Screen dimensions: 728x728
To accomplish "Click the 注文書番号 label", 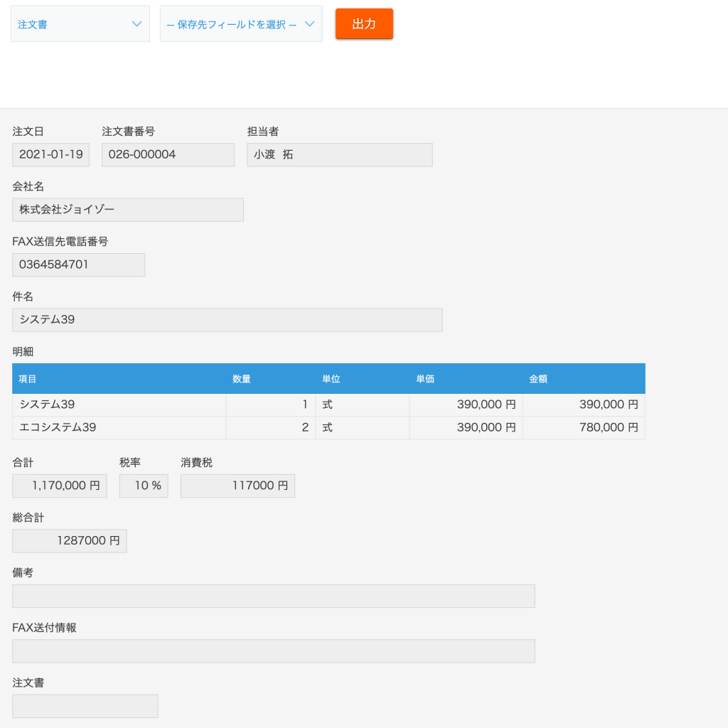I will (x=128, y=132).
